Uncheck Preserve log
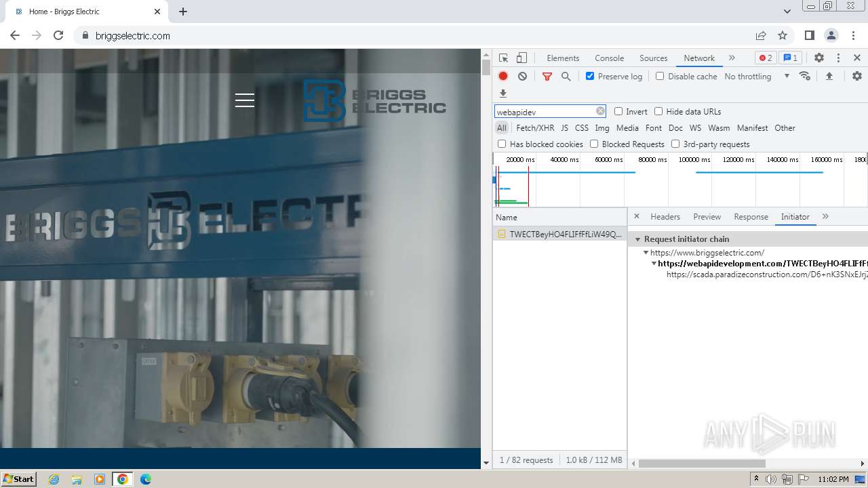The image size is (868, 488). click(x=590, y=76)
